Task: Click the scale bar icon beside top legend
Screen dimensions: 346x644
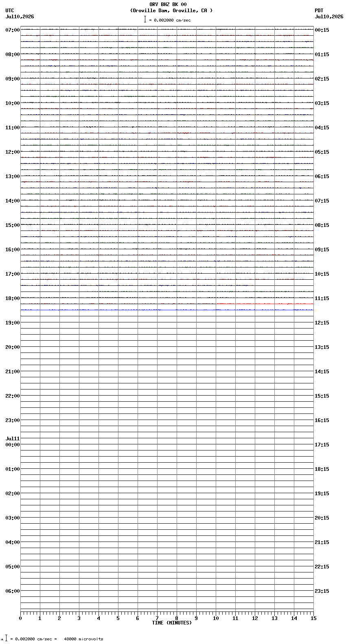Action: [145, 19]
